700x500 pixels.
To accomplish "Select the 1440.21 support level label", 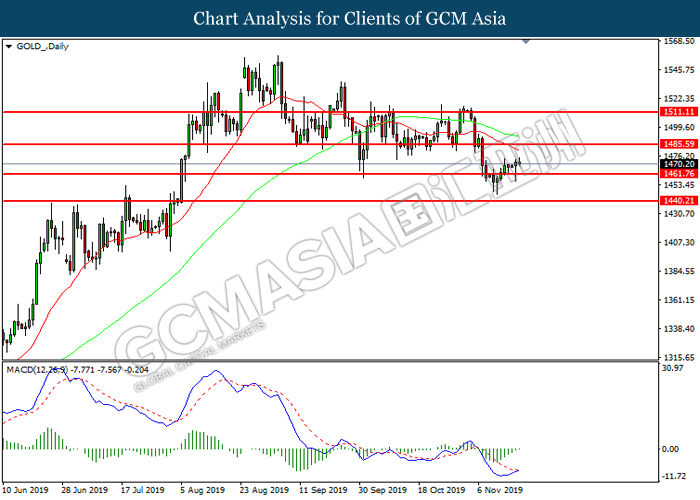I will coord(679,201).
